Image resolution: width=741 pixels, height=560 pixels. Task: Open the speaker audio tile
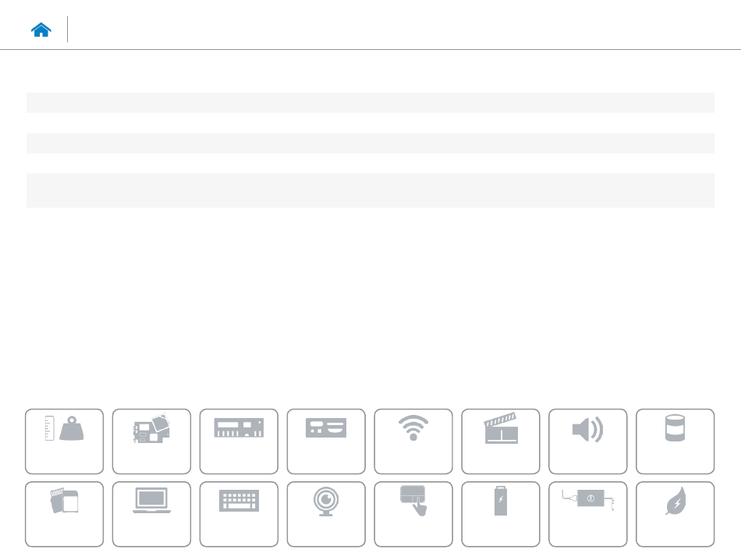pyautogui.click(x=588, y=441)
